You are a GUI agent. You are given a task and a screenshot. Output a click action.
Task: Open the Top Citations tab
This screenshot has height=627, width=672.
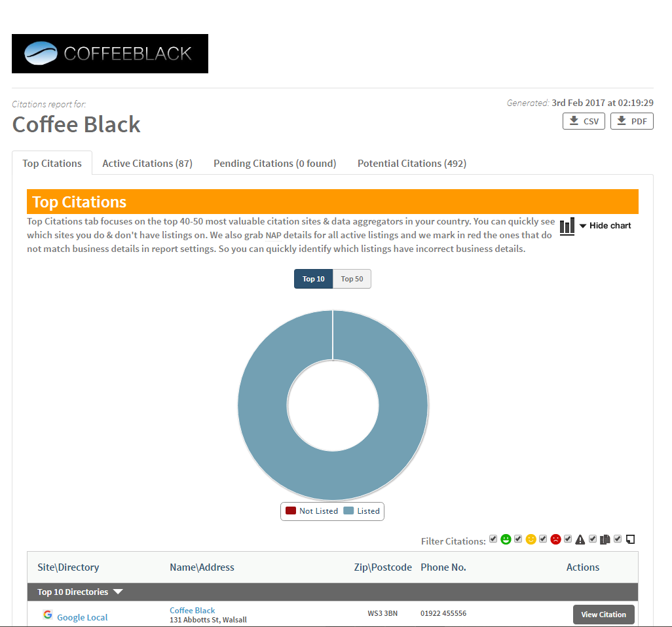(x=52, y=163)
